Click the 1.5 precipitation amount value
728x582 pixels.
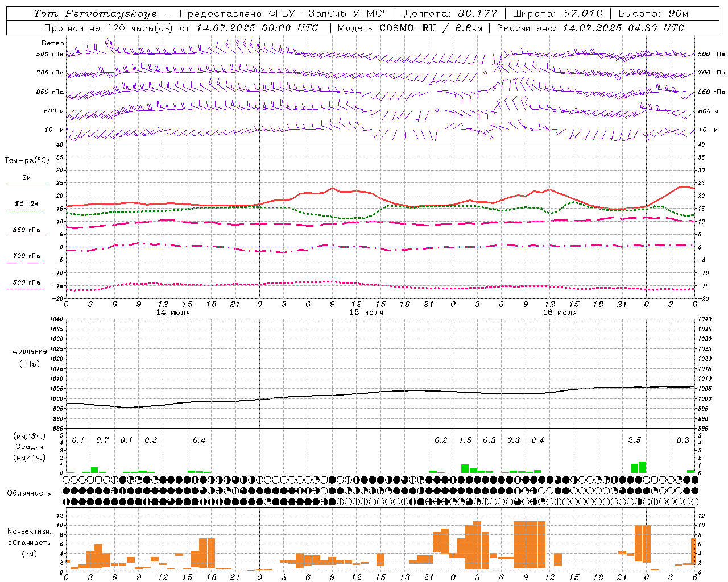(x=465, y=440)
